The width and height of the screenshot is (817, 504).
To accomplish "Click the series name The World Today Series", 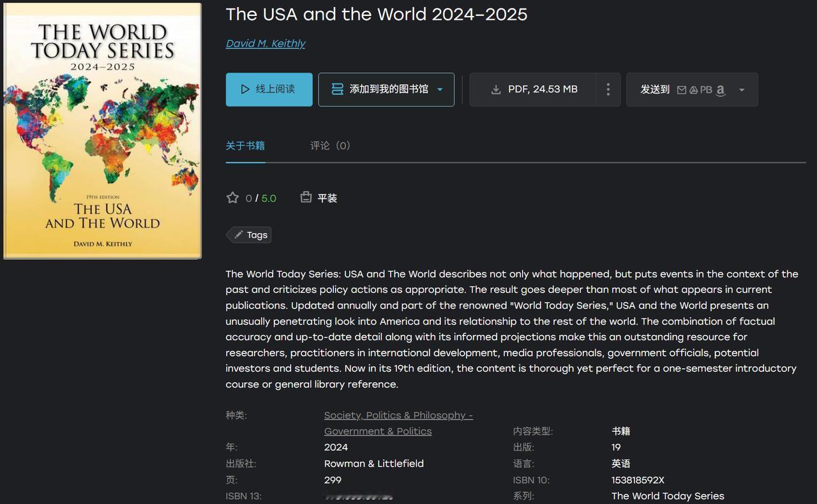I will tap(668, 496).
